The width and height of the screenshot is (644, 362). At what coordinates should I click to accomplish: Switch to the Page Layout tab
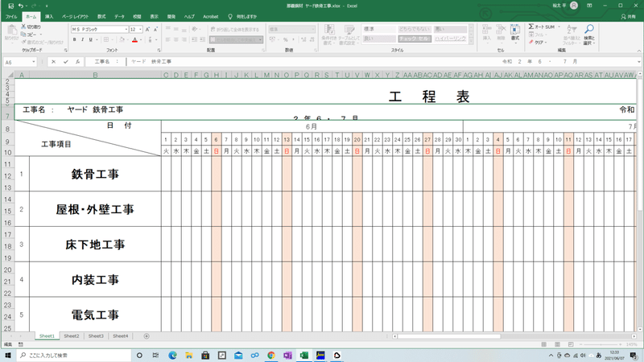[75, 17]
